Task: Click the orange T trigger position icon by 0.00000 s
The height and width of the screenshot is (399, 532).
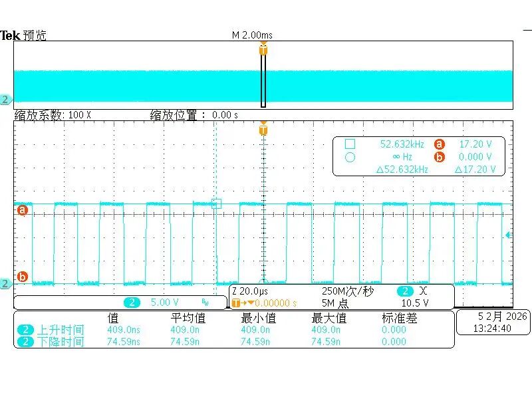Action: pyautogui.click(x=236, y=303)
